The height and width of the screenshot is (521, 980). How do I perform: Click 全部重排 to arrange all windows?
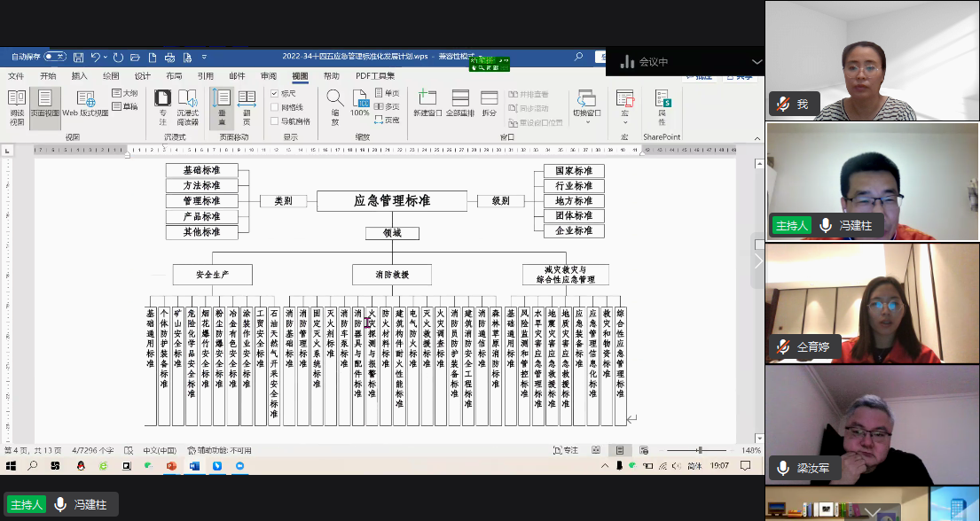tap(460, 102)
